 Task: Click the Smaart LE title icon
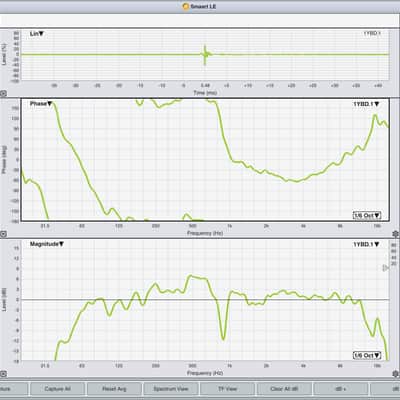click(186, 6)
